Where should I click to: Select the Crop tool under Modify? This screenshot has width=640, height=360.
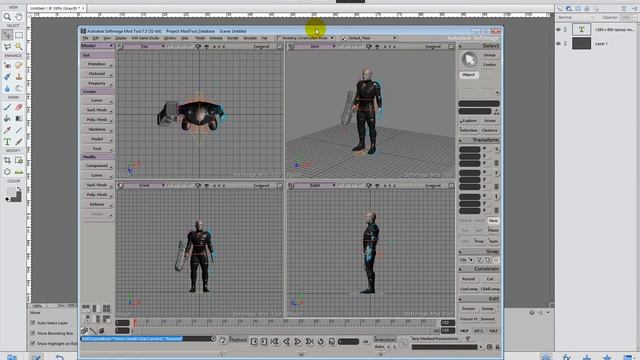pyautogui.click(x=7, y=160)
